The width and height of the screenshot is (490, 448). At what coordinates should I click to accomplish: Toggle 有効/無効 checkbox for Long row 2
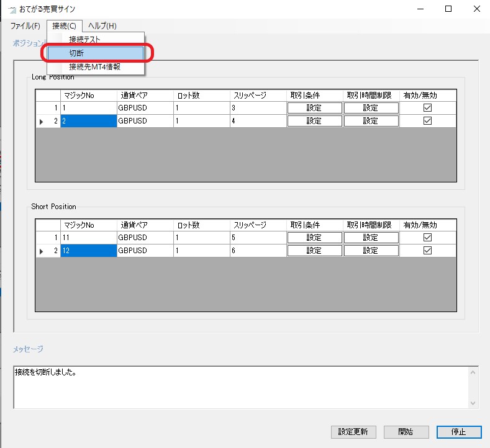point(427,121)
